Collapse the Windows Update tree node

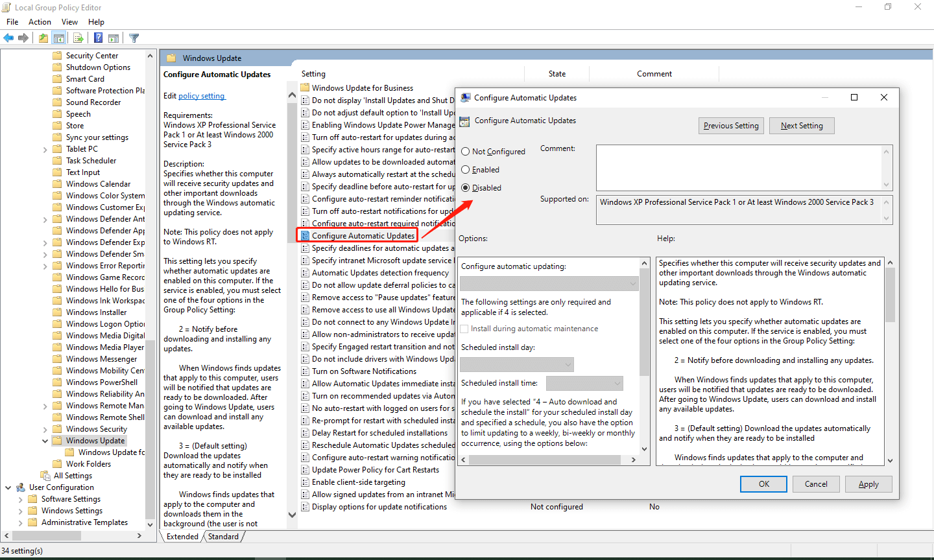pyautogui.click(x=45, y=441)
